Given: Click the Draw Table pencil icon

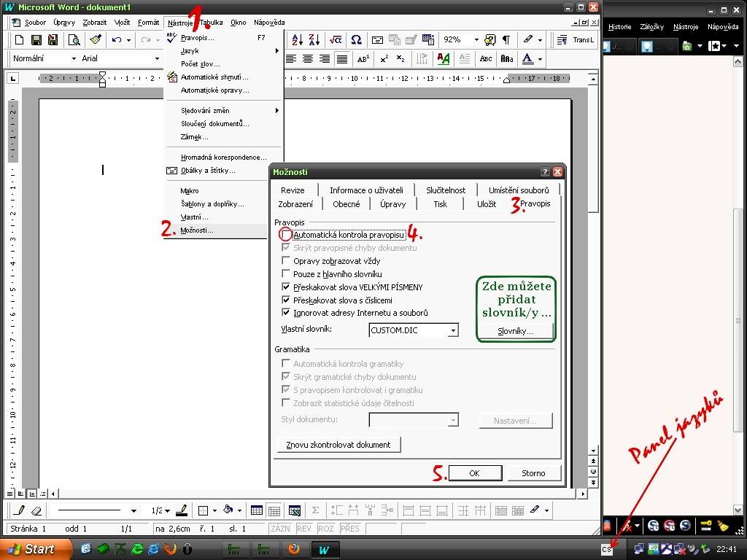Looking at the screenshot, I should 19,510.
